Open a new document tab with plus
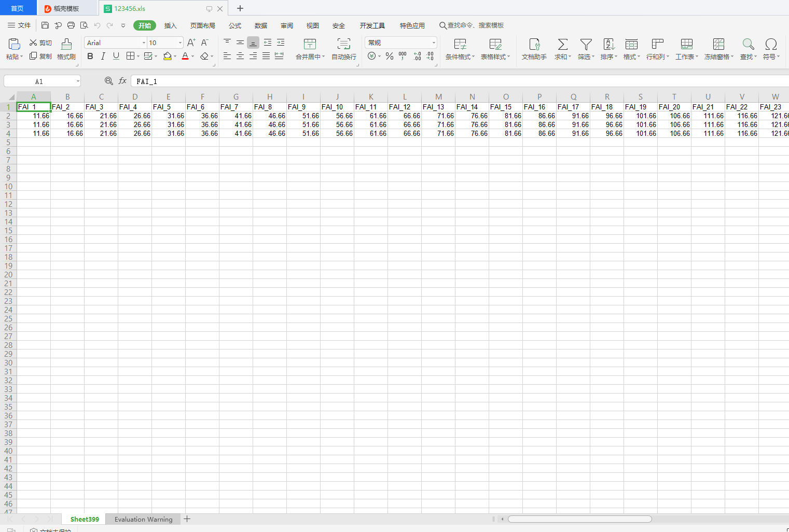The image size is (789, 532). coord(240,8)
